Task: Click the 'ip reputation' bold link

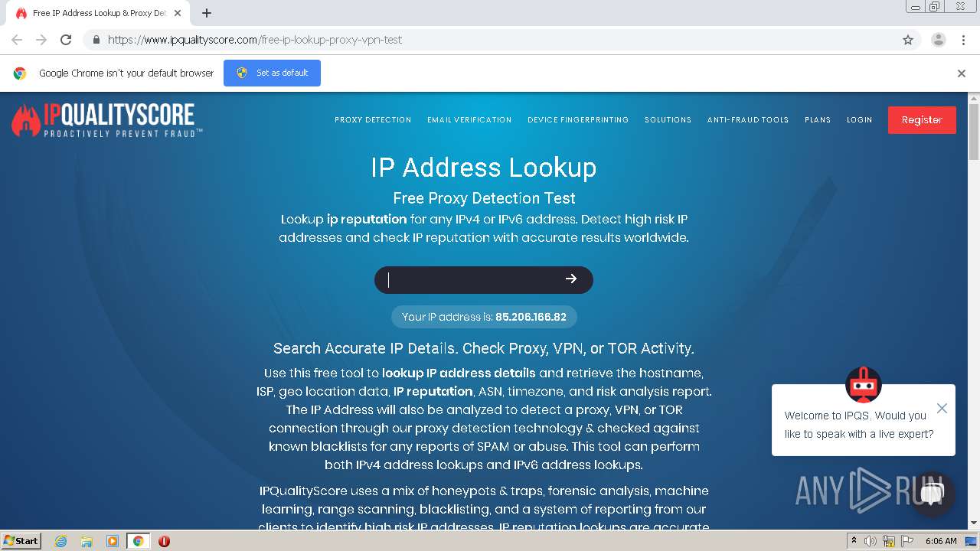Action: coord(367,219)
